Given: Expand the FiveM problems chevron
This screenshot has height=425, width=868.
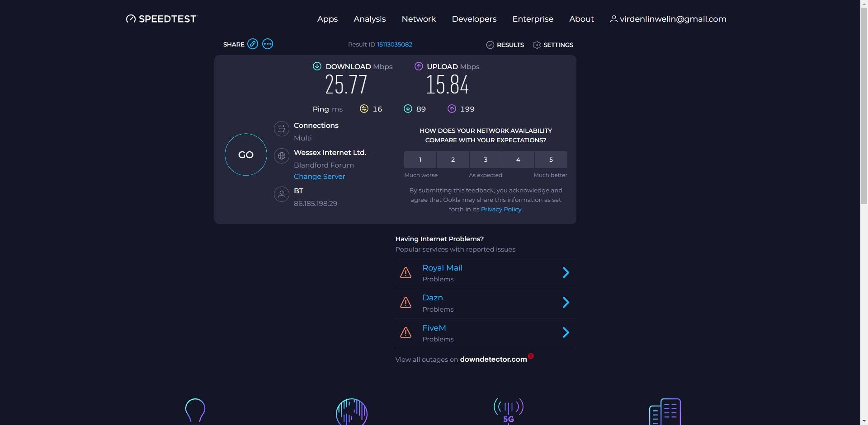Looking at the screenshot, I should 566,332.
